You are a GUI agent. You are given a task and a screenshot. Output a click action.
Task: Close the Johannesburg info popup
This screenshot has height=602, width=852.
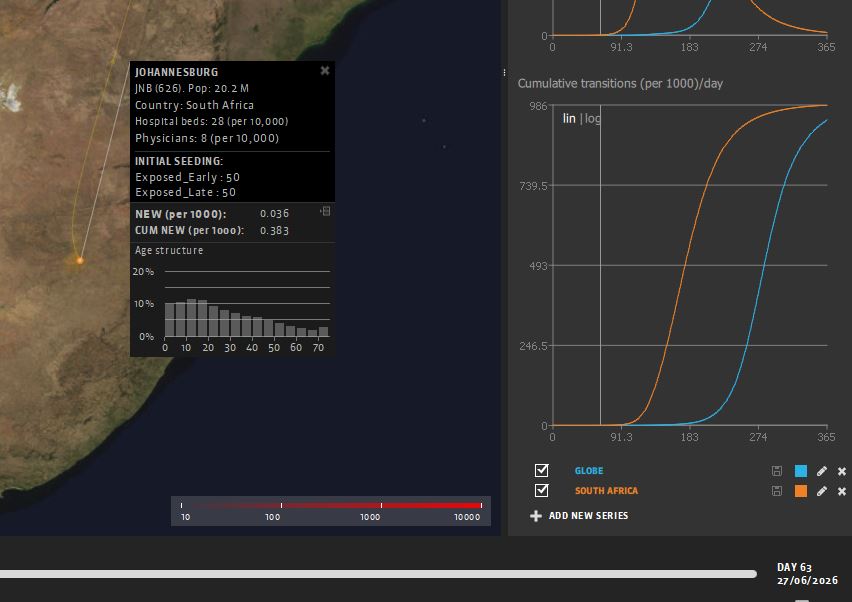point(325,71)
